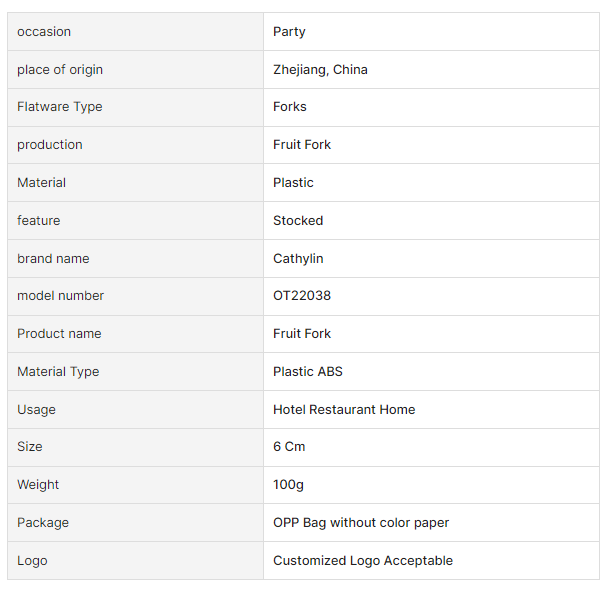This screenshot has height=590, width=607.
Task: Select the "Plastic" material value
Action: (x=293, y=183)
